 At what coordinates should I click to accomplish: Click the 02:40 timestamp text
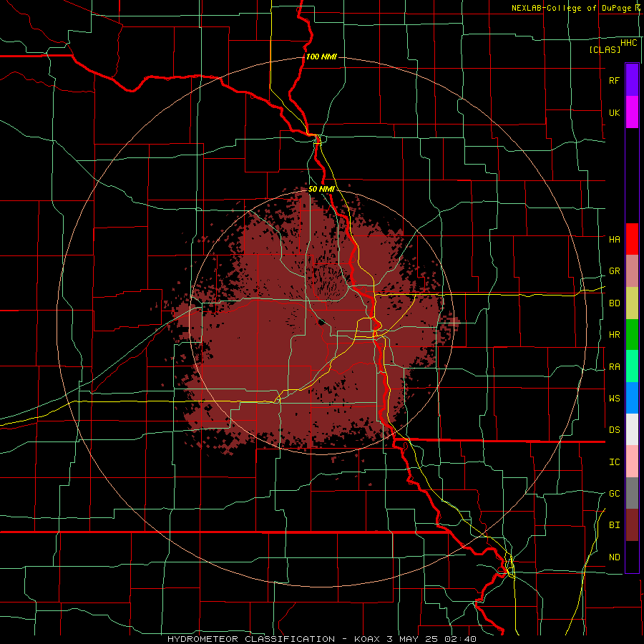(462, 639)
